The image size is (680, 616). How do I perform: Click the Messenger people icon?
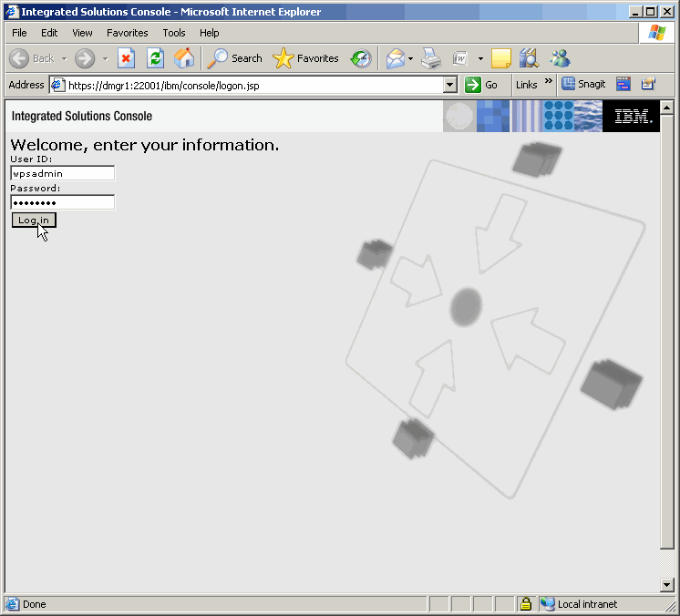[x=560, y=58]
